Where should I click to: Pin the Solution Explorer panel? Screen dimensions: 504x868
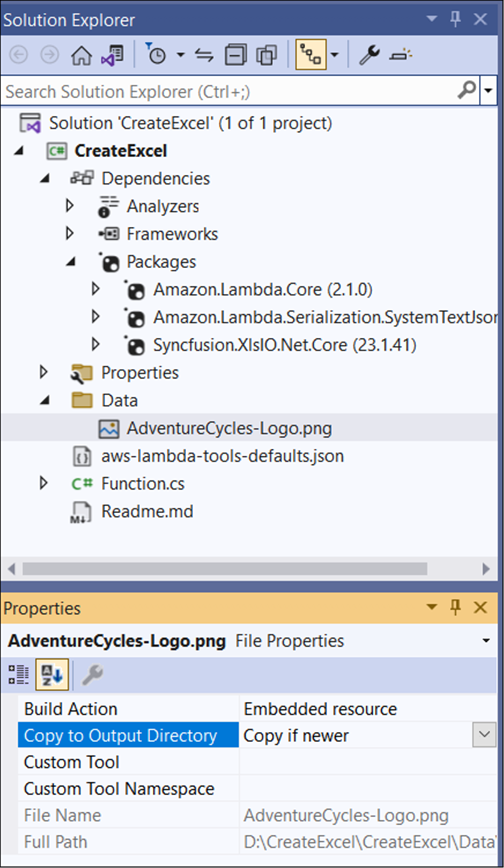click(456, 19)
